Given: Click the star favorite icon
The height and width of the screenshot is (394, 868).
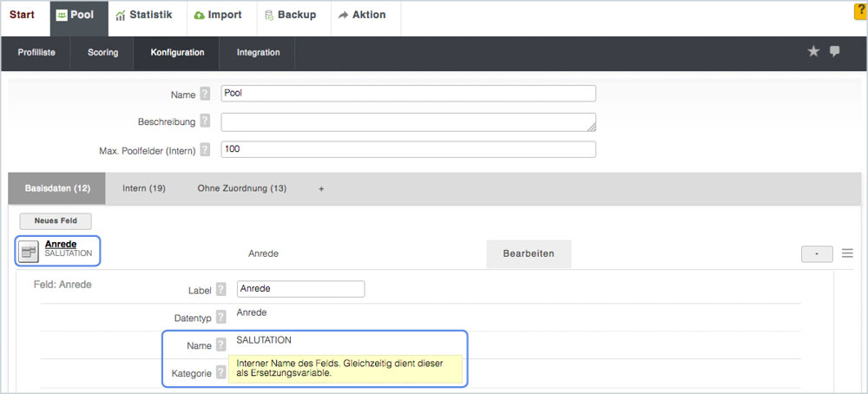Looking at the screenshot, I should coord(813,52).
